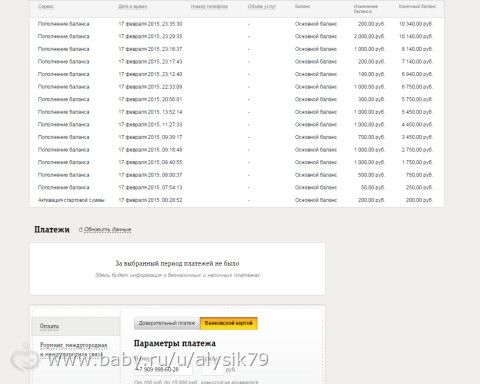
Task: Select the row with time 23:12:40
Action: point(237,74)
